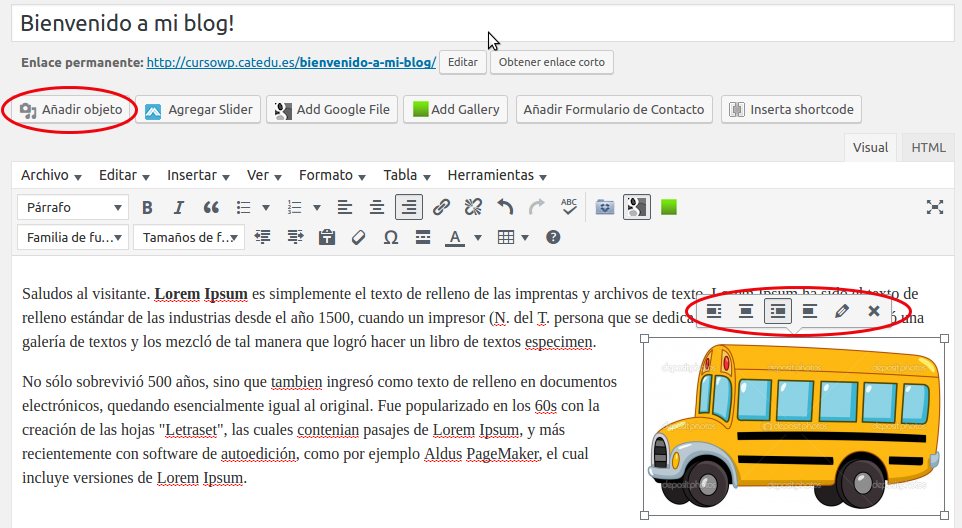Toggle bold formatting
Viewport: 962px width, 528px height.
click(147, 208)
